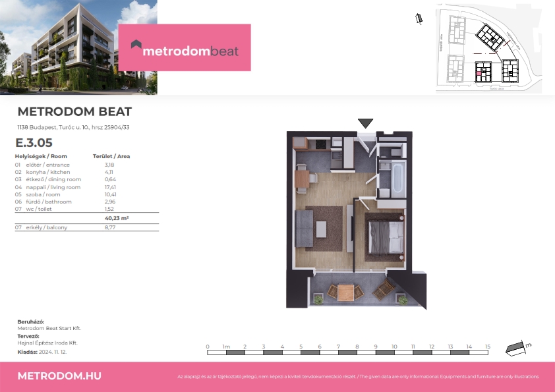Open the METRODOM.HU website link
The height and width of the screenshot is (392, 555).
(x=59, y=376)
